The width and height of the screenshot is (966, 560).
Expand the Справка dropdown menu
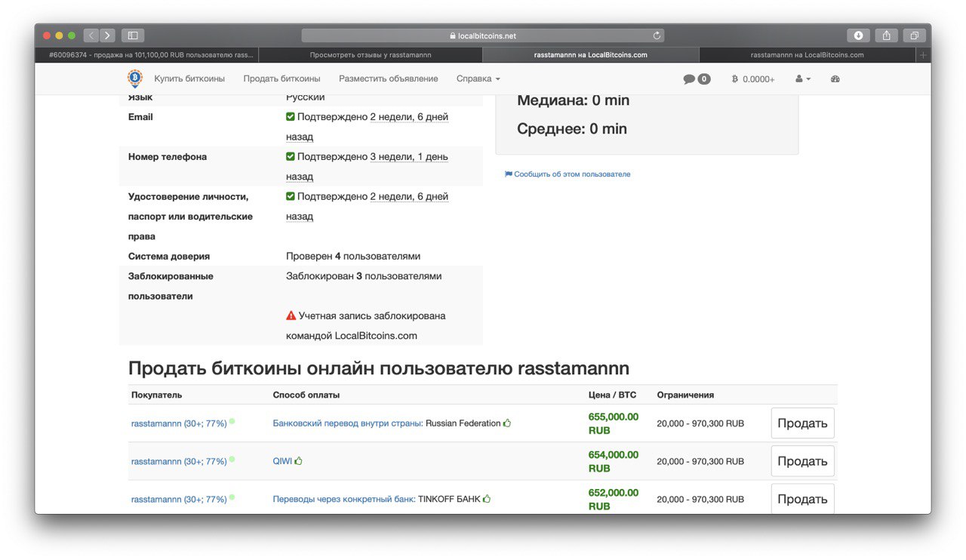pos(478,78)
